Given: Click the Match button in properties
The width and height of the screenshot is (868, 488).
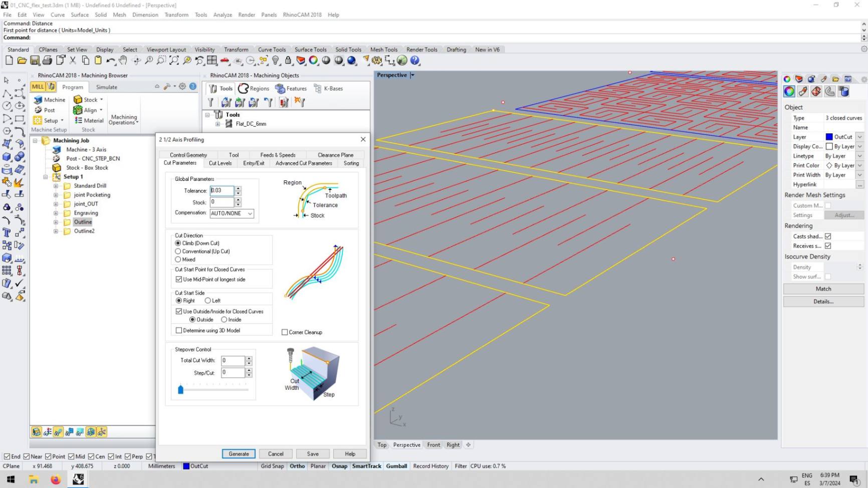Looking at the screenshot, I should (823, 289).
